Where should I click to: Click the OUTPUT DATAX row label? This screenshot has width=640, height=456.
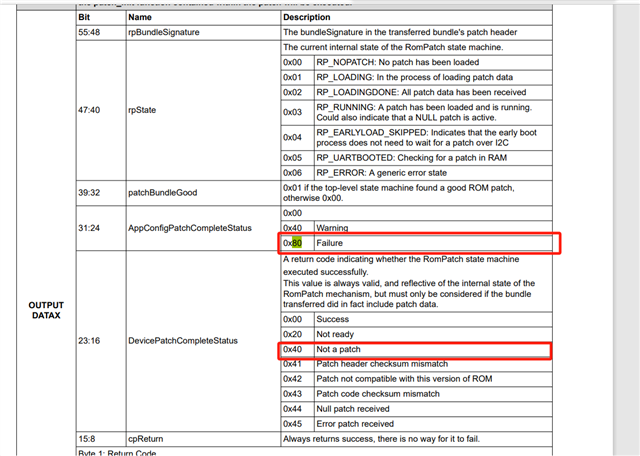coord(46,310)
